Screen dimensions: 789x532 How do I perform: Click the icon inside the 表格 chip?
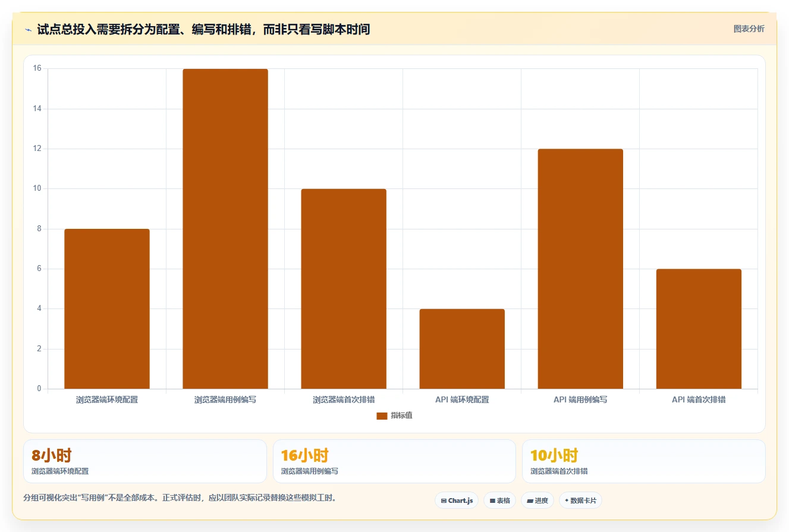point(492,501)
